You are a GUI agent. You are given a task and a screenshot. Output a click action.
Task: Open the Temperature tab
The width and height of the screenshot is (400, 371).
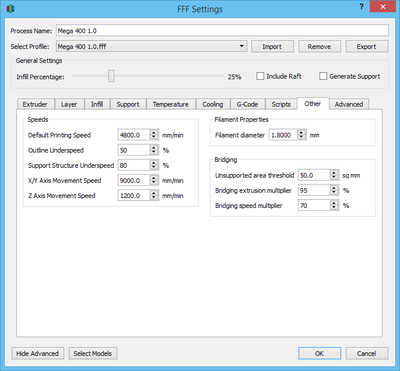click(x=171, y=104)
